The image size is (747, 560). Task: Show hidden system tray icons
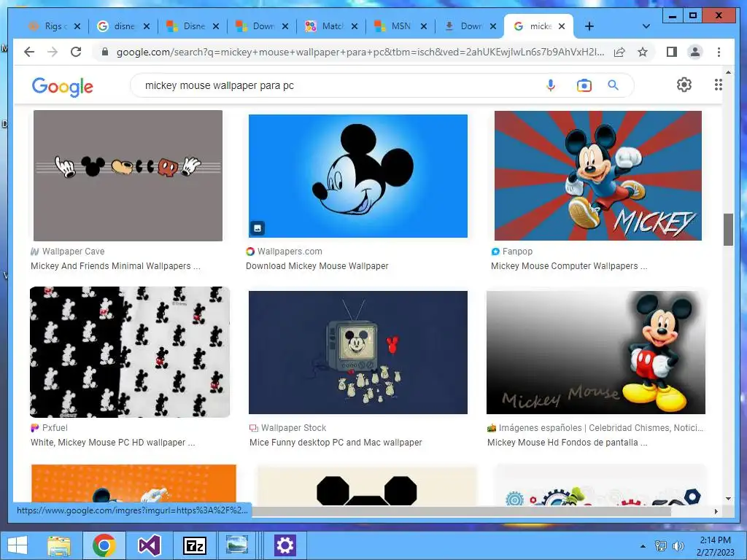[x=643, y=546]
